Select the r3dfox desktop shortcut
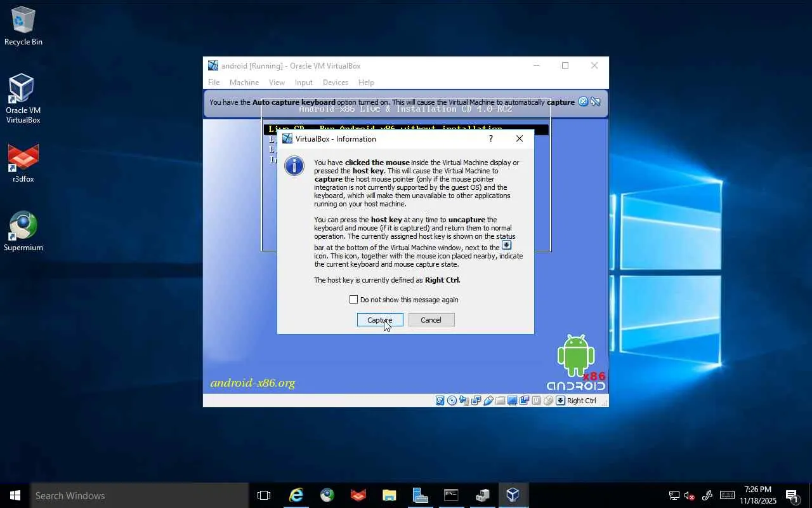Screen dimensions: 812x508 point(23,164)
